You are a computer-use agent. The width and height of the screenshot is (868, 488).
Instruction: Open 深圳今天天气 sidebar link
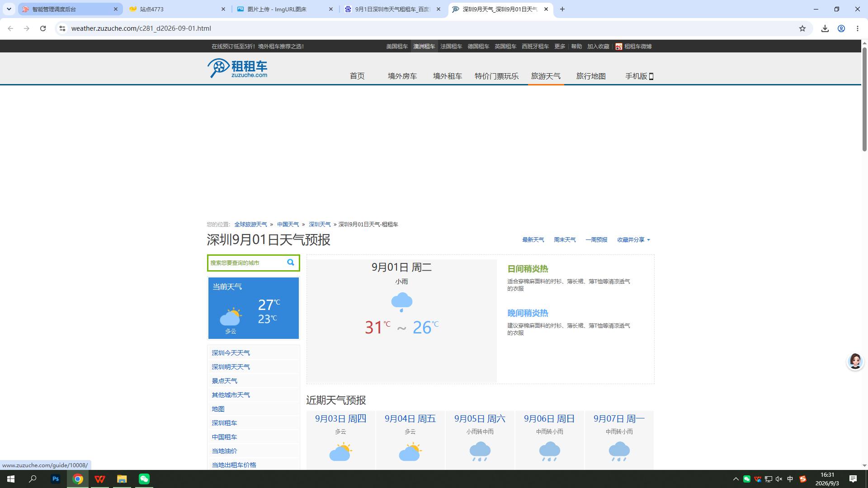pyautogui.click(x=231, y=353)
